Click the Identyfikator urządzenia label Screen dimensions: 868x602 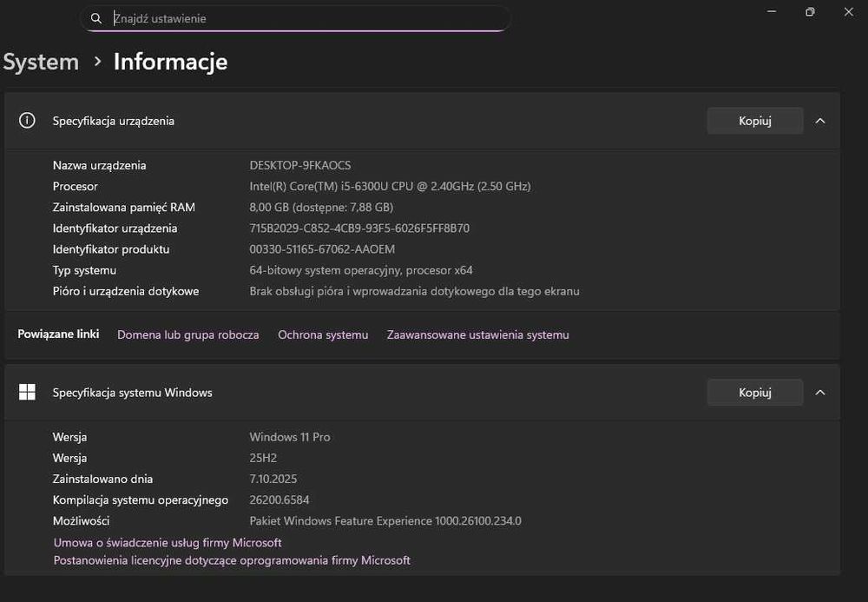(x=115, y=228)
